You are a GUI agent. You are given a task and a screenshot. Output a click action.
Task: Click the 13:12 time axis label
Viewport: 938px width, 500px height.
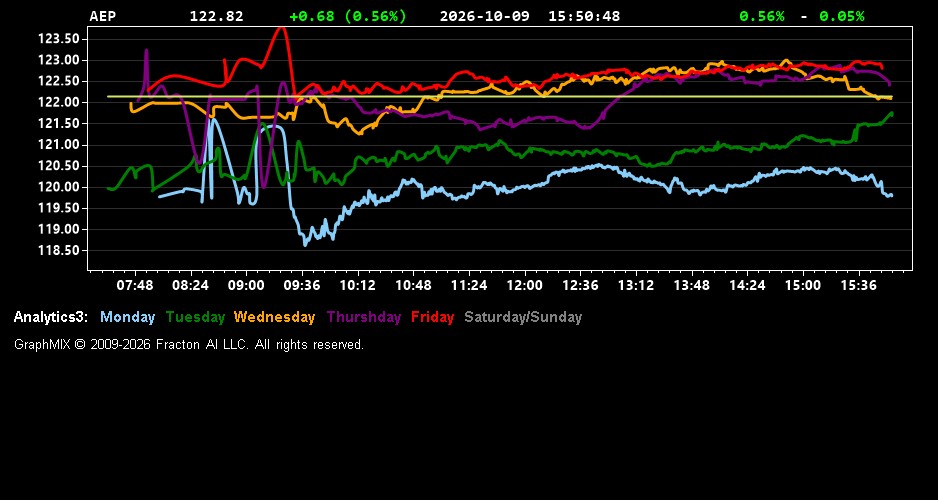coord(636,286)
